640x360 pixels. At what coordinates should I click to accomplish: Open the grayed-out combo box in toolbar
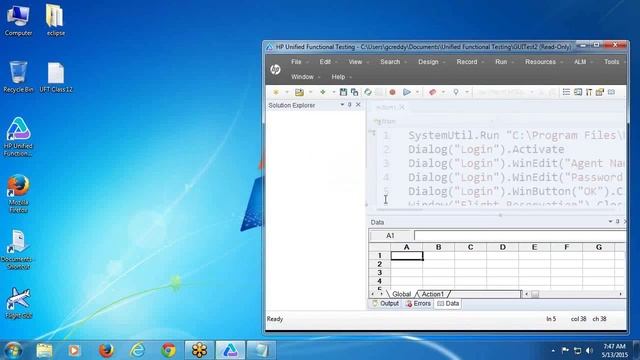coord(505,93)
